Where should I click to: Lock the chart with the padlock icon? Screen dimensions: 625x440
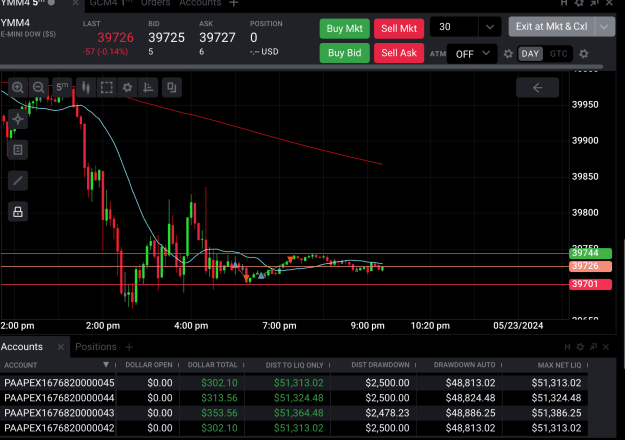18,212
